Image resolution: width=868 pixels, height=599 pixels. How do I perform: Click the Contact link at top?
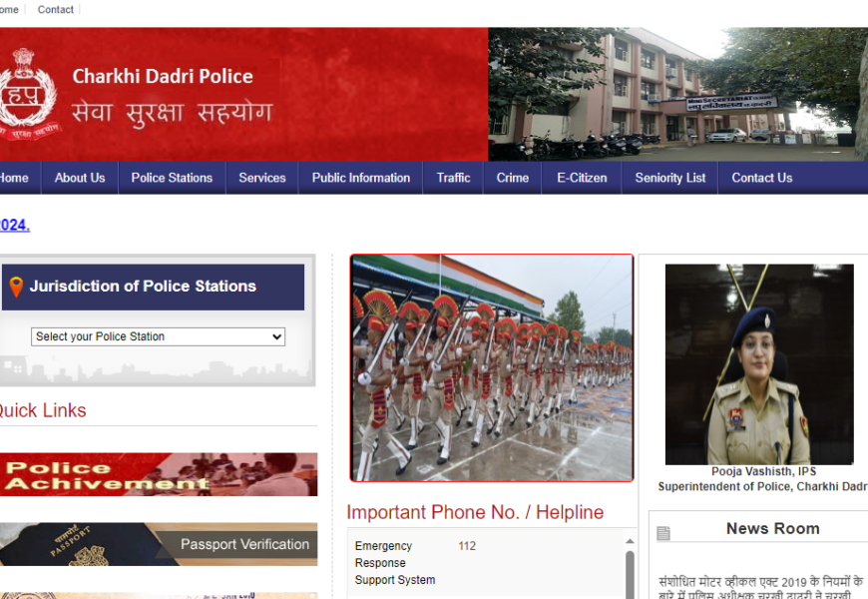pyautogui.click(x=56, y=10)
